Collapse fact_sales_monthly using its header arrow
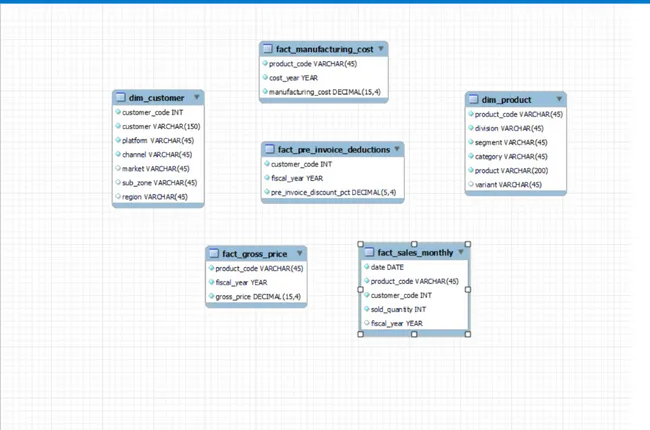This screenshot has height=430, width=650. click(x=461, y=253)
